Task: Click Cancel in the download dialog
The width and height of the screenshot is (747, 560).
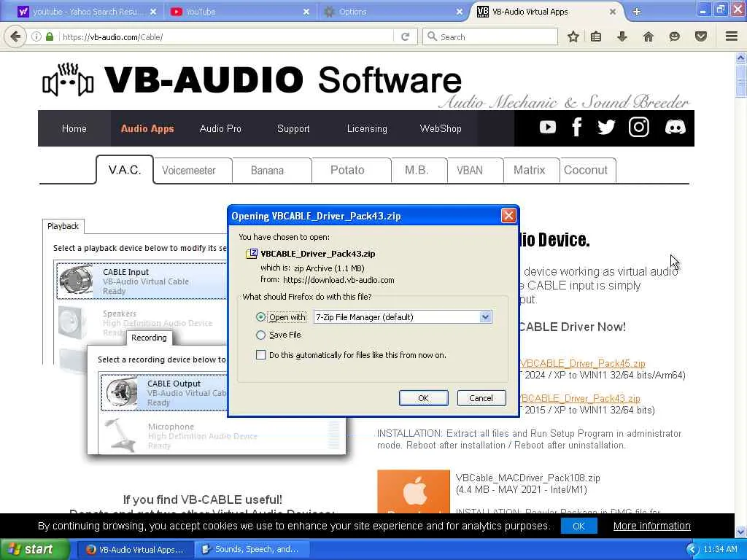Action: [x=481, y=398]
